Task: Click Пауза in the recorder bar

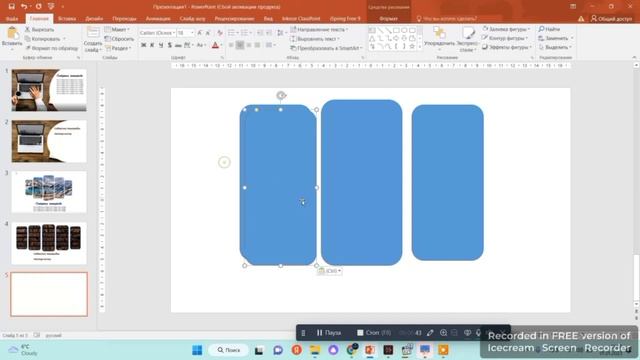Action: coord(329,333)
